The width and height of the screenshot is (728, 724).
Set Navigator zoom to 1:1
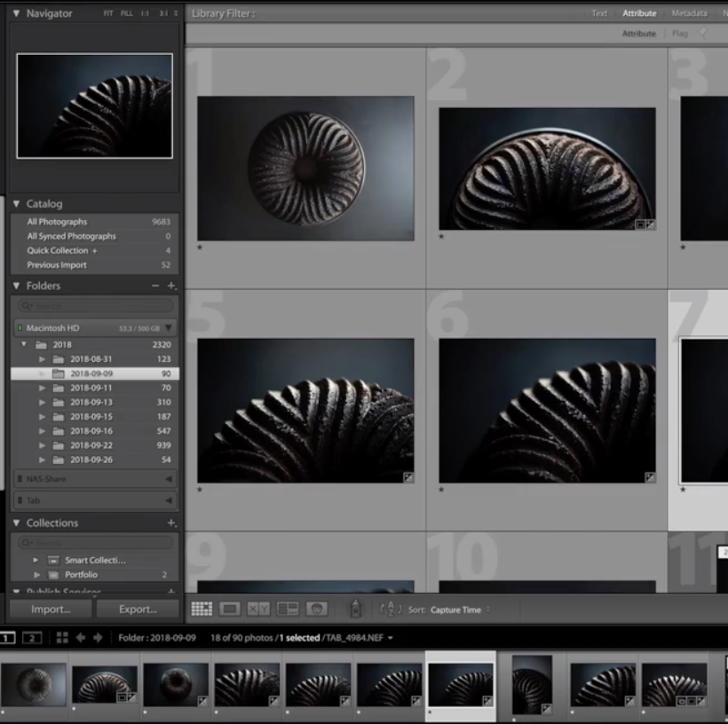pyautogui.click(x=145, y=13)
